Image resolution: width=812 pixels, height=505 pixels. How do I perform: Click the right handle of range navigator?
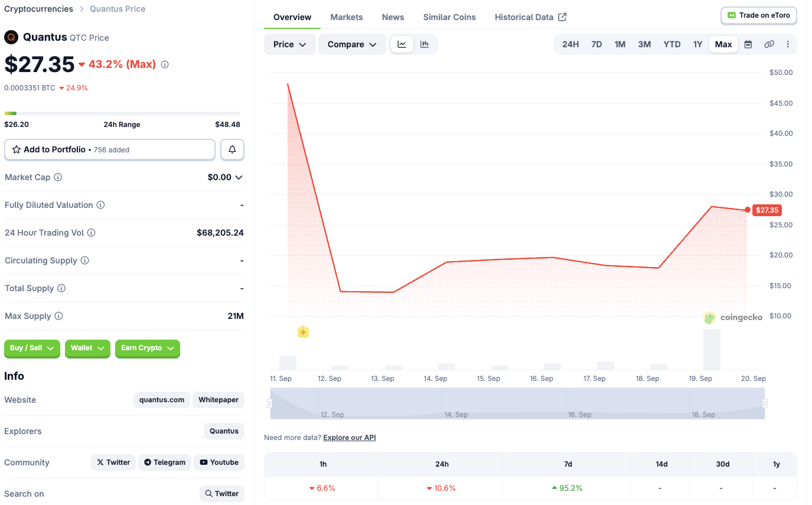tap(765, 403)
